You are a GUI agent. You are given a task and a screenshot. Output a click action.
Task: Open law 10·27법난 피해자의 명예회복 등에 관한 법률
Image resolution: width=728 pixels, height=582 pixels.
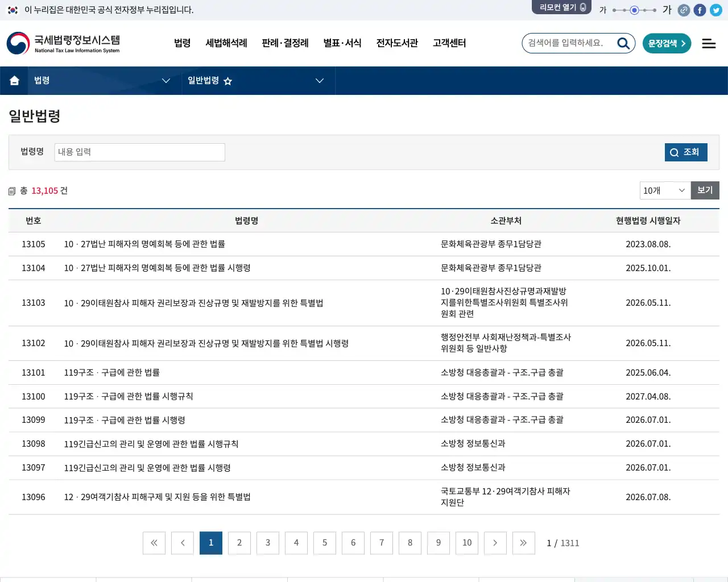144,244
